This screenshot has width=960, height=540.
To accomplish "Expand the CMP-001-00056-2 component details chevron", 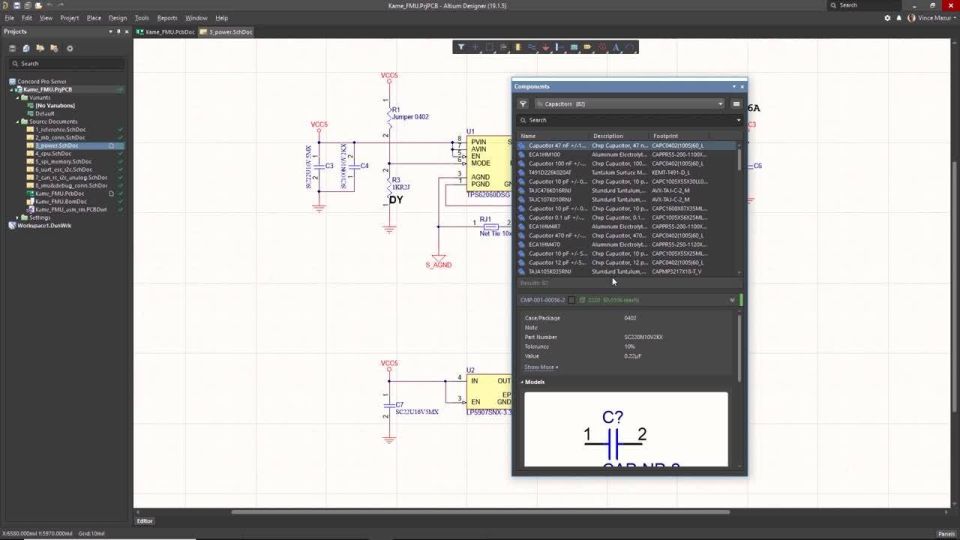I will [x=732, y=300].
